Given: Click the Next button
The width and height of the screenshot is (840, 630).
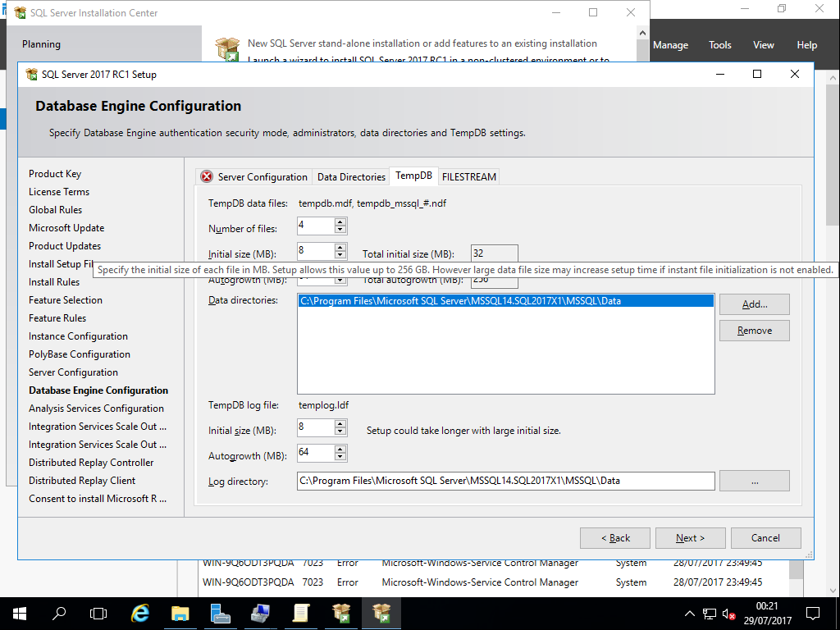Looking at the screenshot, I should coord(690,538).
